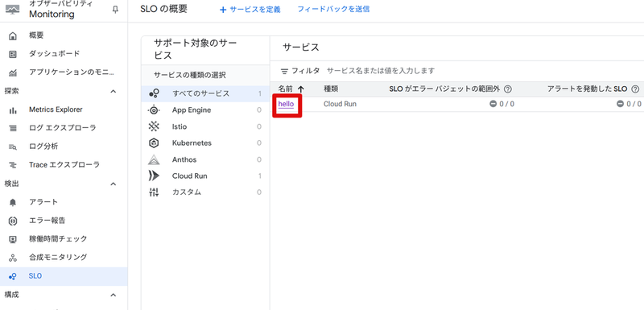
Task: Select Kubernetes service type filter
Action: (205, 143)
